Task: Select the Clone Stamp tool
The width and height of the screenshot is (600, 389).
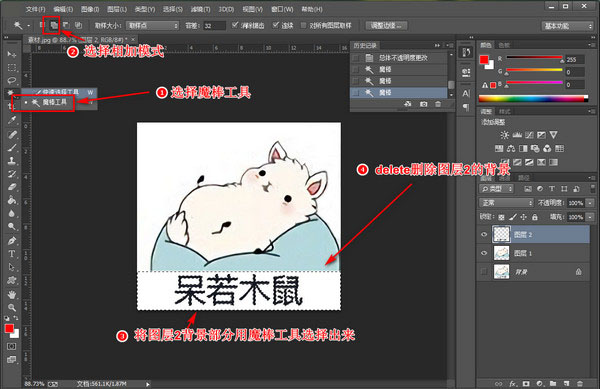Action: 12,160
